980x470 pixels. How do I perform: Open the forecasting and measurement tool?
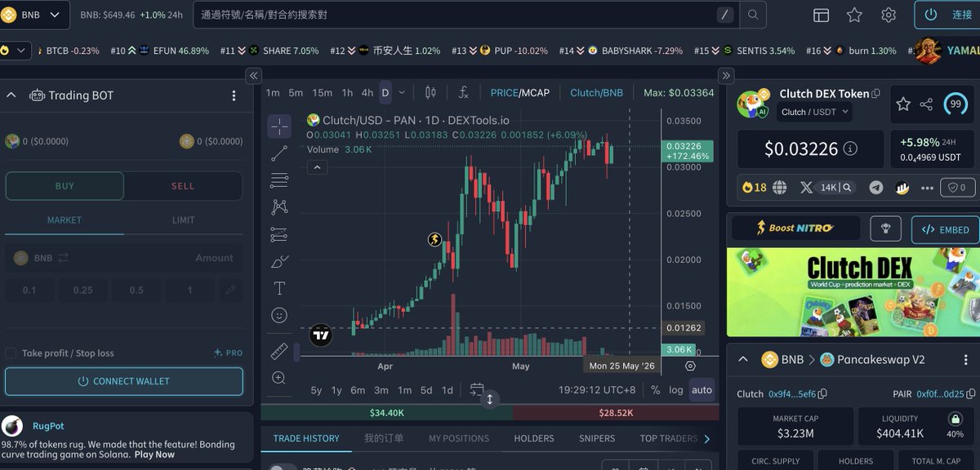[279, 234]
